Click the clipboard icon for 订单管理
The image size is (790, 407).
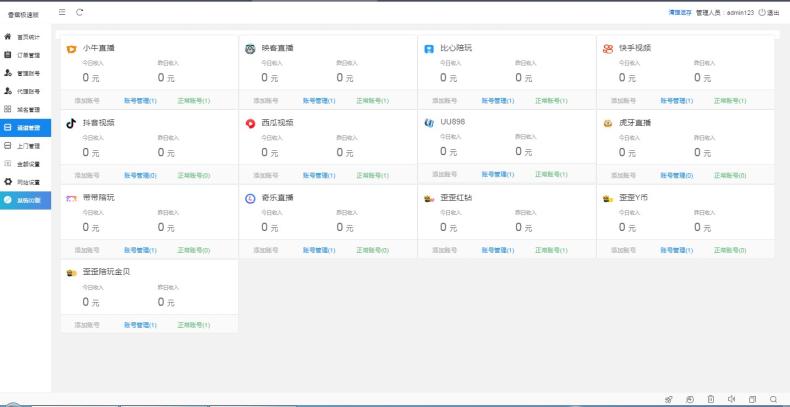8,55
